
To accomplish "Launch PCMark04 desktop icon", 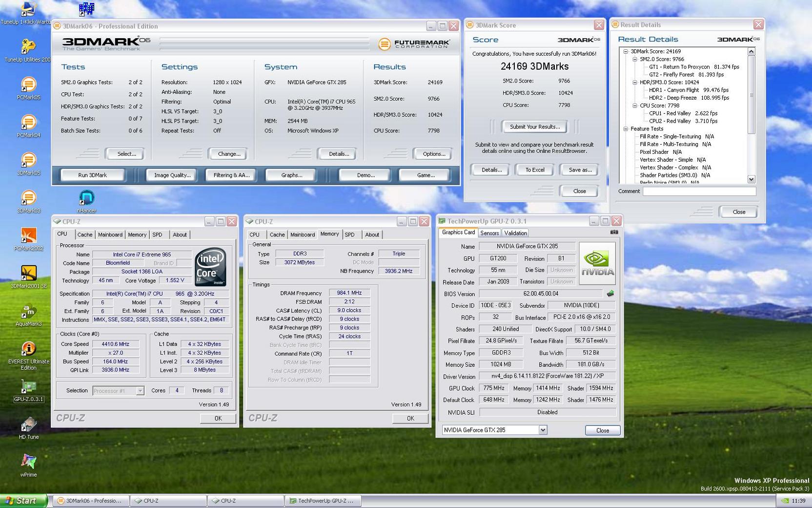I will click(x=28, y=126).
